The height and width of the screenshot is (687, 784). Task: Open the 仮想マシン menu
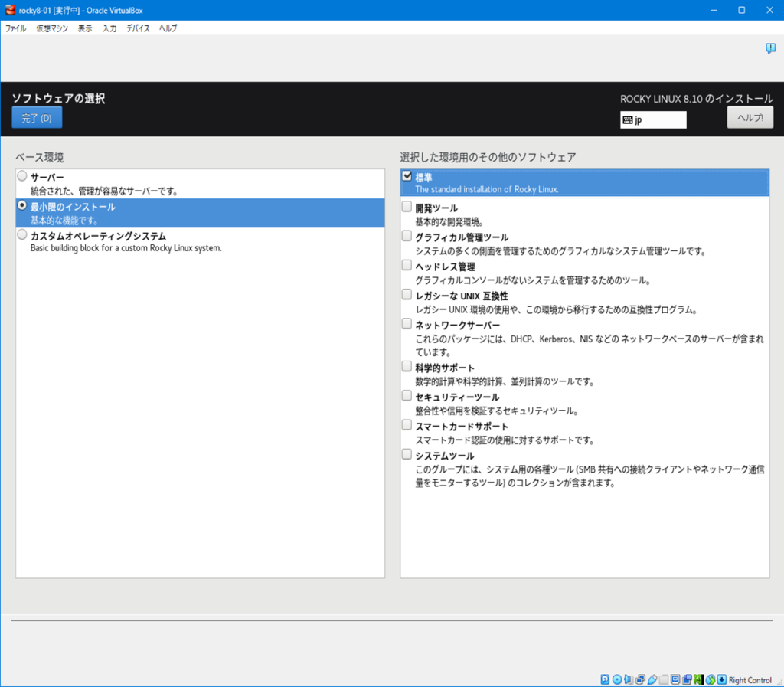[x=52, y=28]
